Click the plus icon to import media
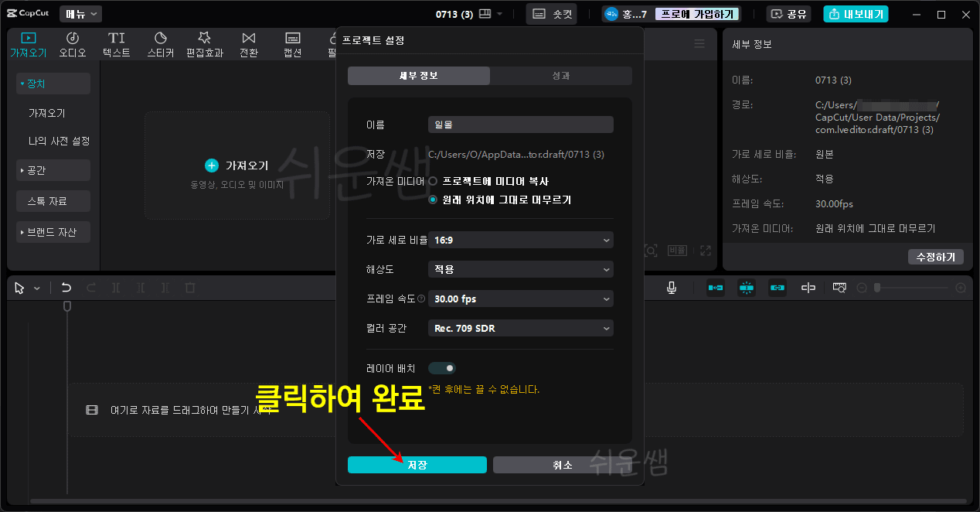The image size is (980, 512). (212, 166)
